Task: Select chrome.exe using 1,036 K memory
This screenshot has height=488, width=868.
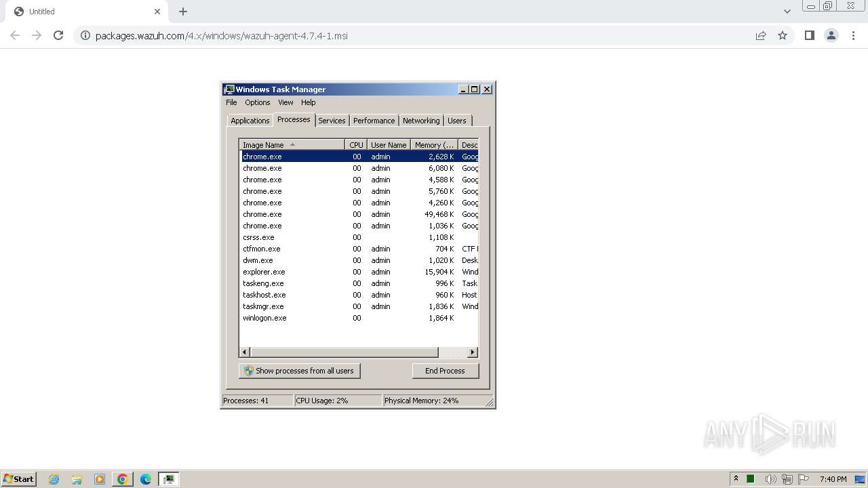Action: click(x=359, y=226)
